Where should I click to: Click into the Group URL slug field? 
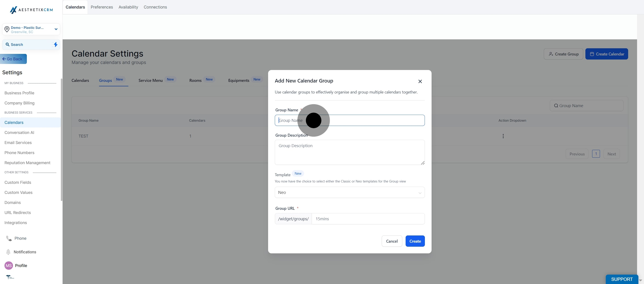(368, 219)
